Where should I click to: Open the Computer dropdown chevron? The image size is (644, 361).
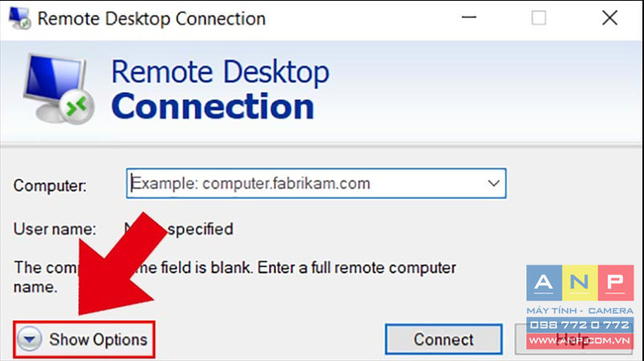pos(493,183)
